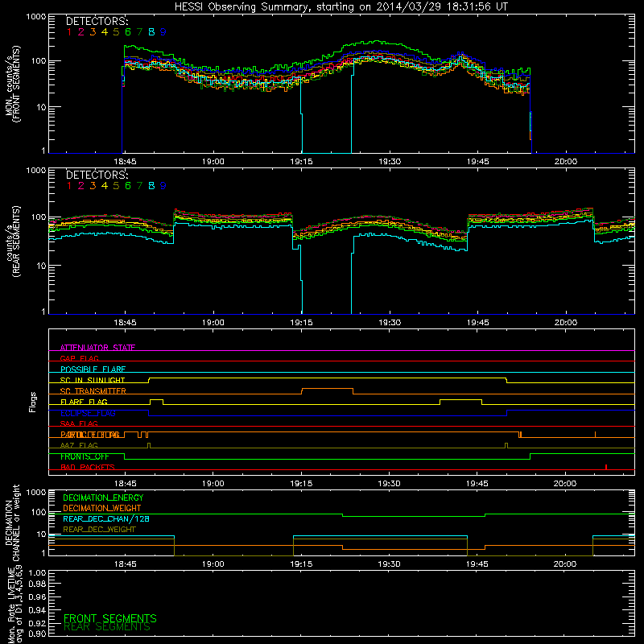
Task: Click the 18:45 tick label under the Flags plot
Action: [125, 484]
